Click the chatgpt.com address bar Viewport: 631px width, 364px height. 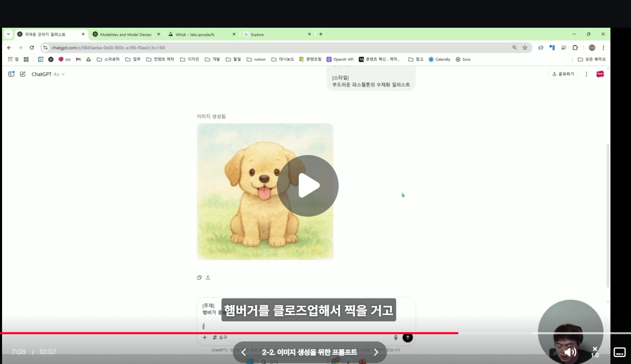[x=277, y=48]
